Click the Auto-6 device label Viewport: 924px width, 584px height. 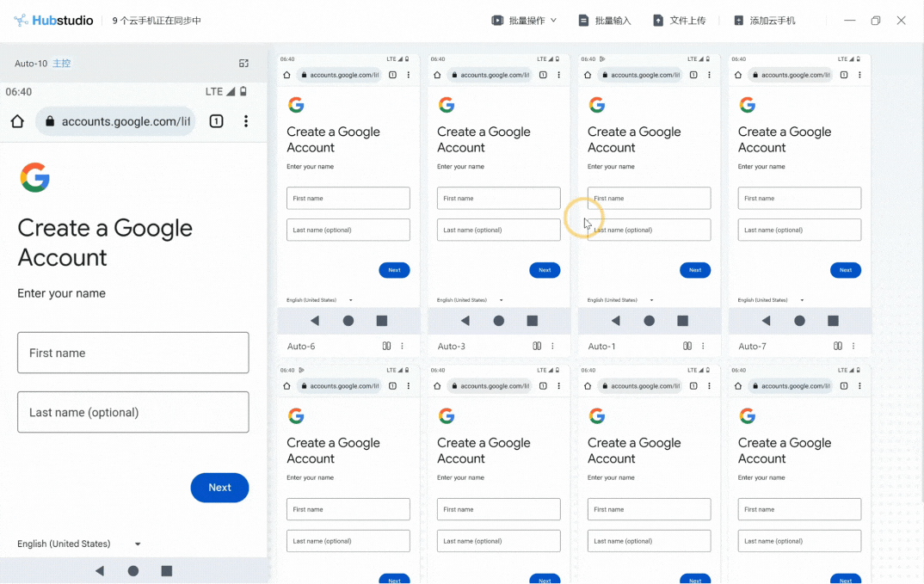pos(301,346)
